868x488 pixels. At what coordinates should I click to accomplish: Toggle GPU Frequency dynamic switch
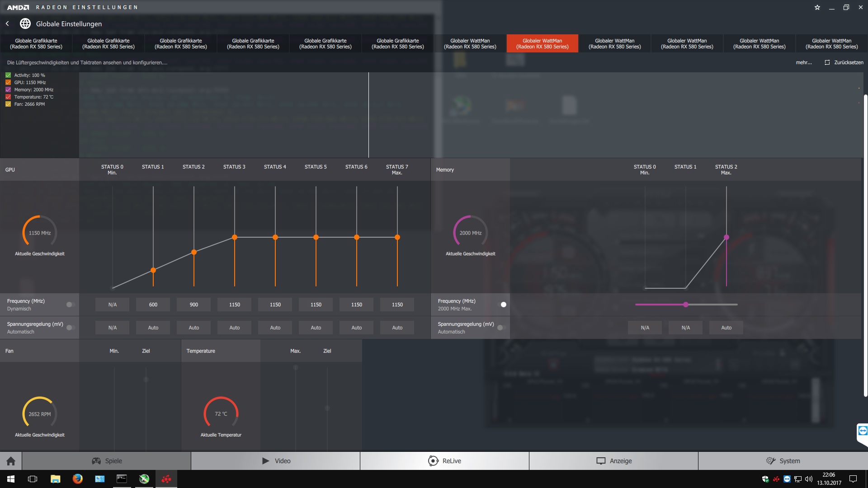click(x=70, y=305)
